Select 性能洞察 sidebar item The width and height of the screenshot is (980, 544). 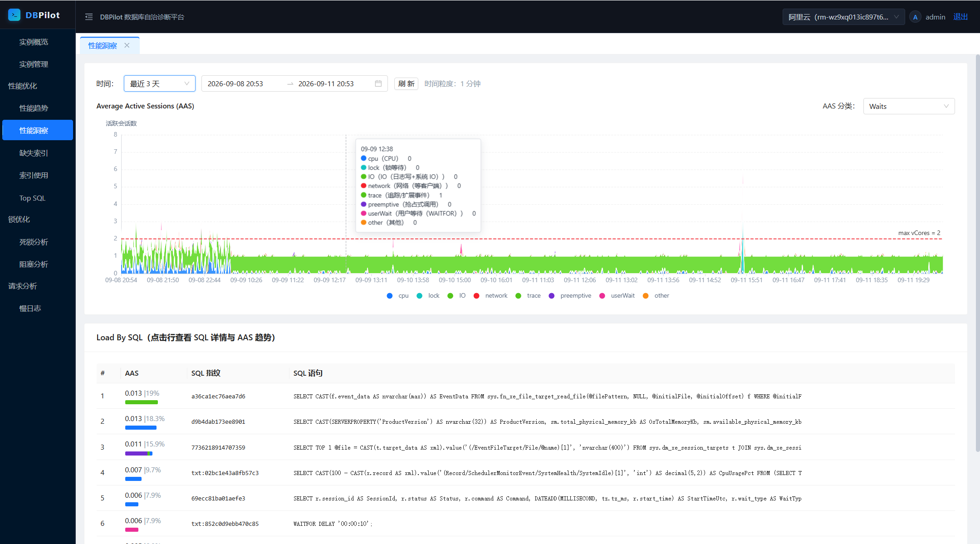(38, 130)
